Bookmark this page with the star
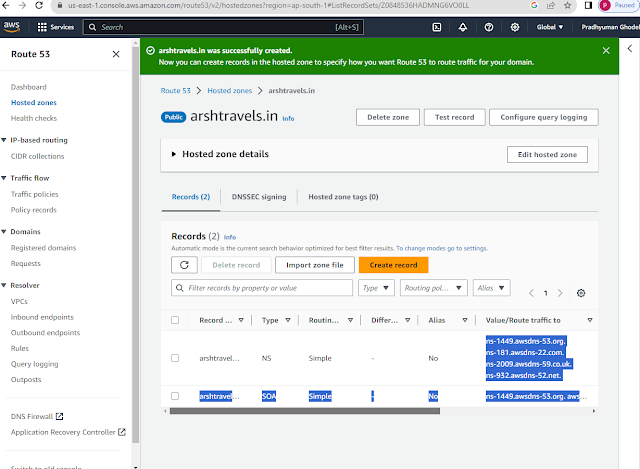Viewport: 640px width, 469px height. (567, 5)
